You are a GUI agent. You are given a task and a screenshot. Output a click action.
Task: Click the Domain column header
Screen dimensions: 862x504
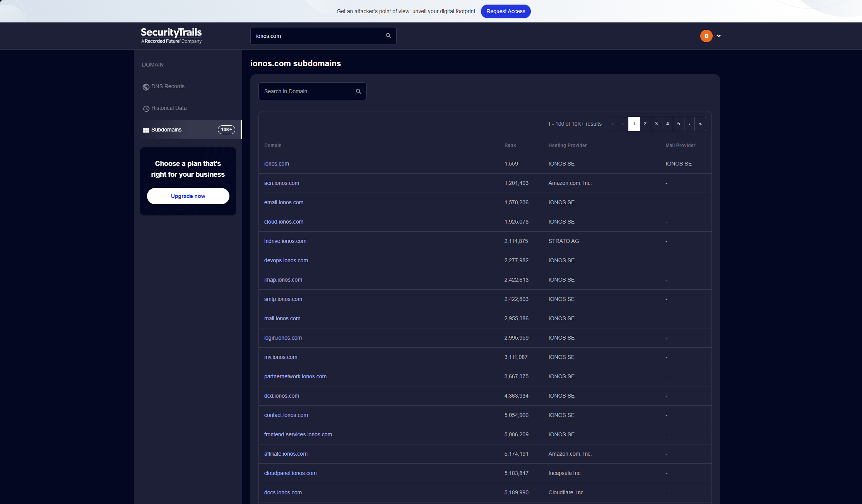273,145
